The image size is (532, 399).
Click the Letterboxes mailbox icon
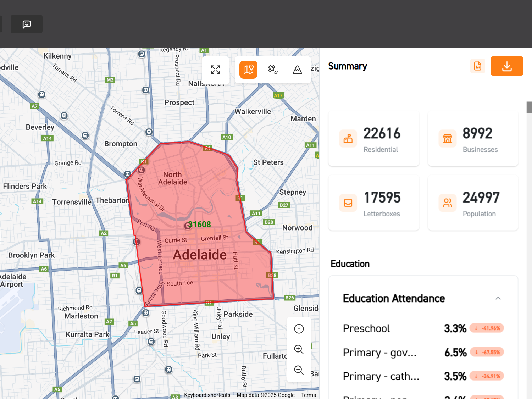pos(348,203)
